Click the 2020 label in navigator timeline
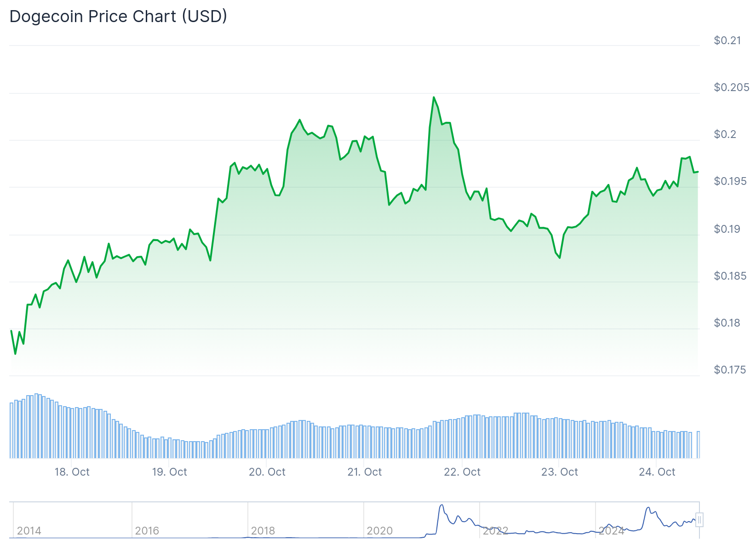 (x=379, y=531)
